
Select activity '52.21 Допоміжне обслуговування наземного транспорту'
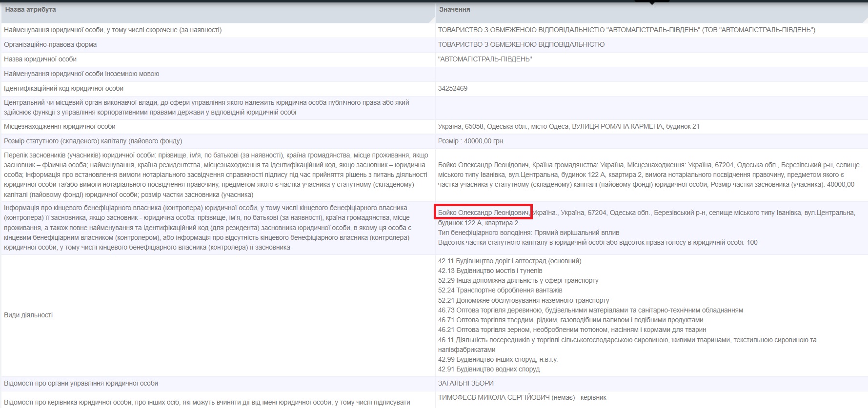524,300
